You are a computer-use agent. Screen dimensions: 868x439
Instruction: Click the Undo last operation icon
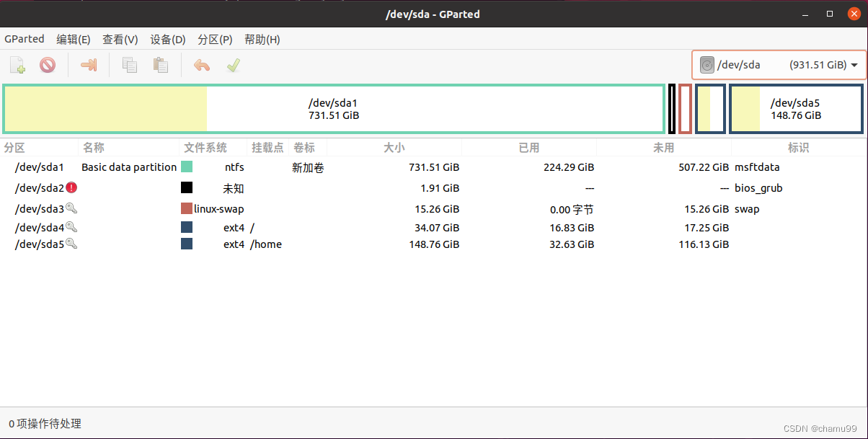pos(202,66)
